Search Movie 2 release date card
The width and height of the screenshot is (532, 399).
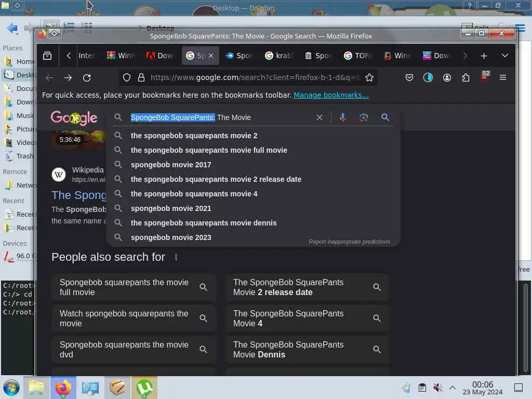point(307,287)
